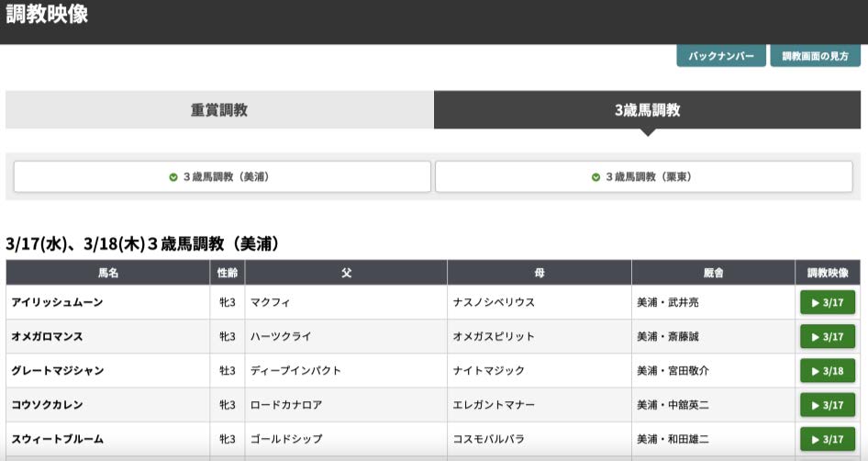
Task: Click 牝3 in the アイリッシュムーン row
Action: pos(228,302)
